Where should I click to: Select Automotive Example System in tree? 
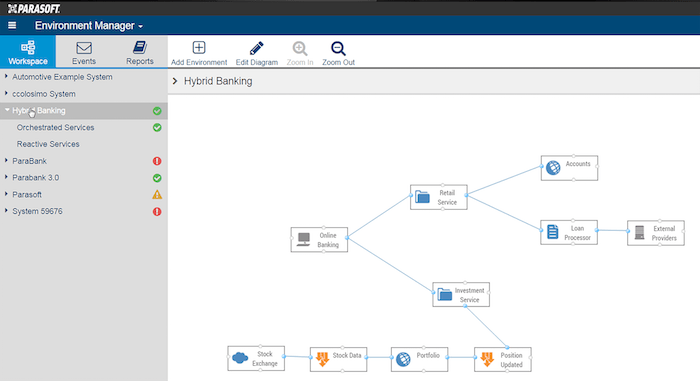tap(62, 77)
